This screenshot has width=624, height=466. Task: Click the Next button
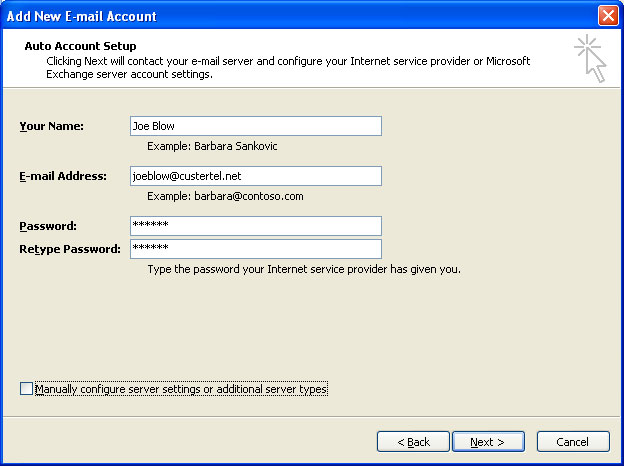tap(488, 442)
